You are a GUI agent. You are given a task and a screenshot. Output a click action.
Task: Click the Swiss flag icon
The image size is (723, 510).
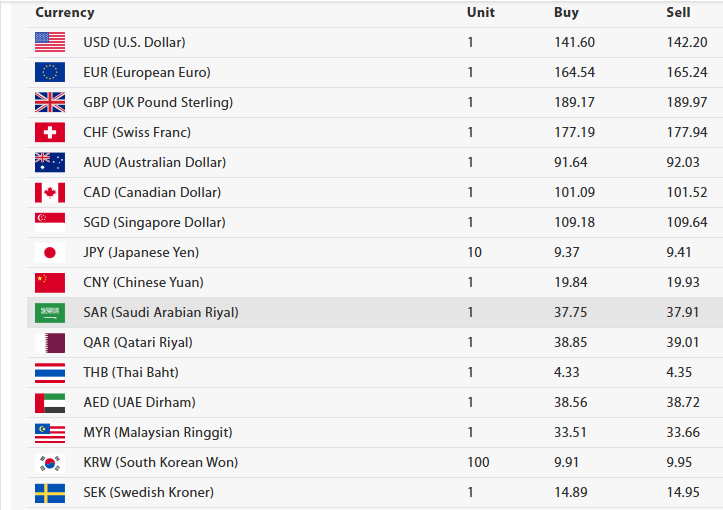pyautogui.click(x=49, y=132)
